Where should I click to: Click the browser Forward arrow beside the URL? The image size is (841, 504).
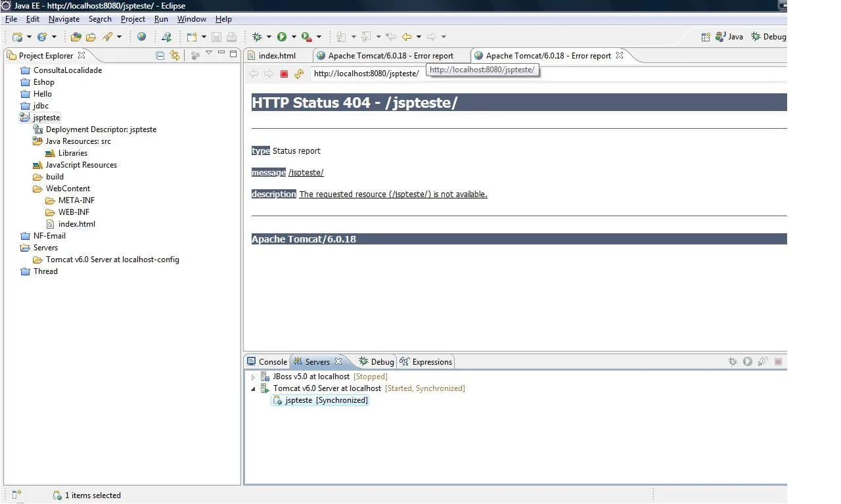(269, 74)
